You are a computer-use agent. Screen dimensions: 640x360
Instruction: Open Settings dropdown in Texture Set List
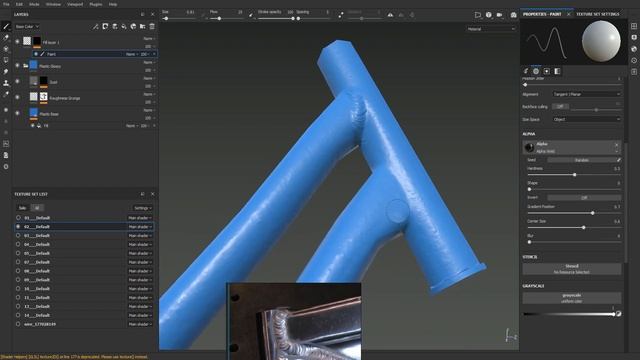pos(142,208)
